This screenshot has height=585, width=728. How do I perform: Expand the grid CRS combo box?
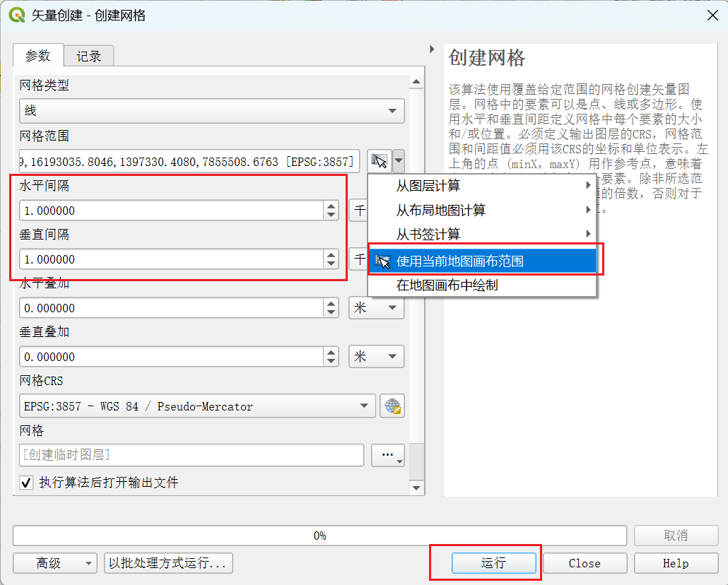coord(363,406)
